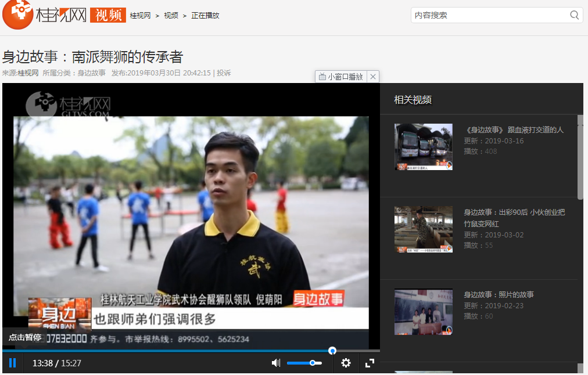This screenshot has width=588, height=375.
Task: Enter fullscreen mode in the player
Action: (x=370, y=363)
